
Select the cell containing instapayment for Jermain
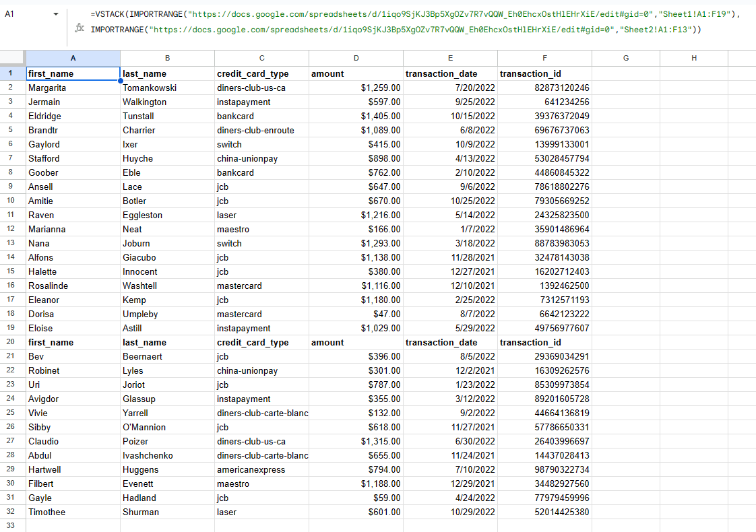262,102
